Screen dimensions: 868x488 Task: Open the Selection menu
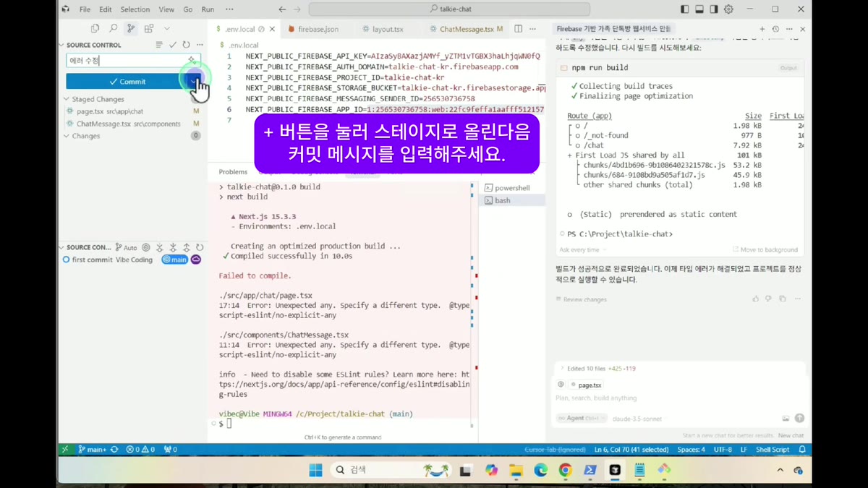135,9
